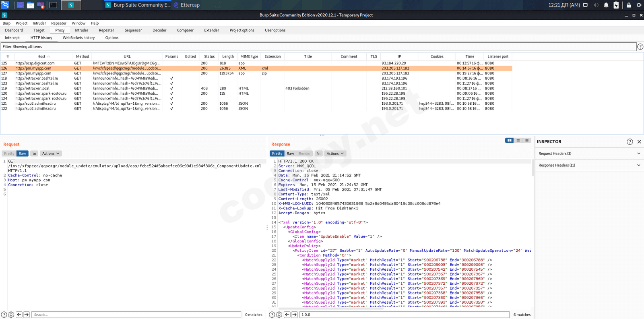The height and width of the screenshot is (319, 644).
Task: Sort history by IP column
Action: click(x=399, y=56)
